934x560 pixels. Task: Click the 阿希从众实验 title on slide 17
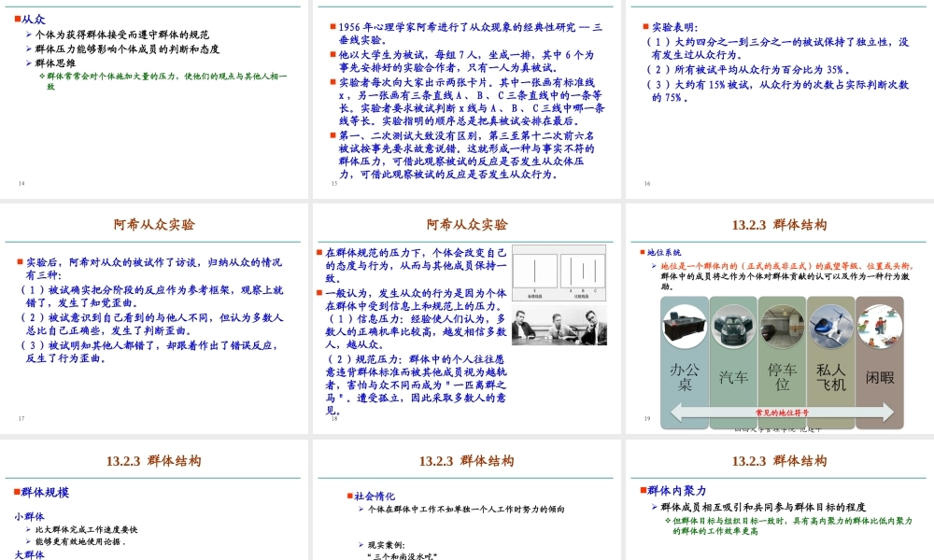154,224
